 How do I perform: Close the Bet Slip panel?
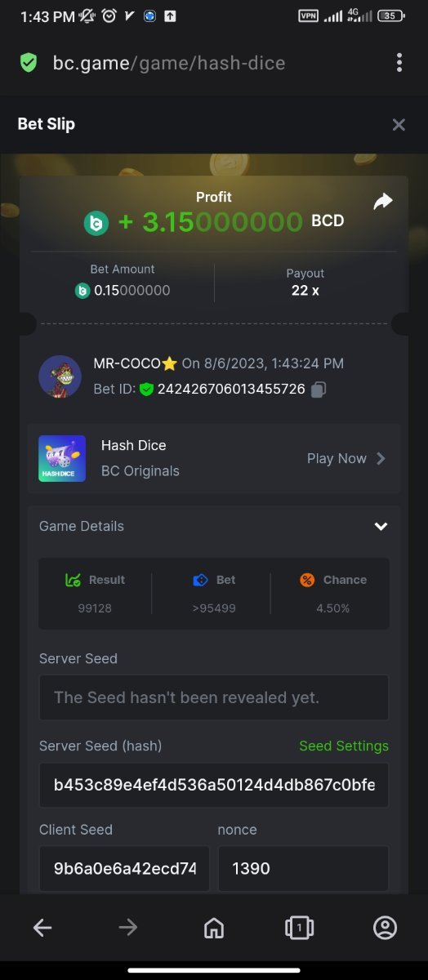pos(399,124)
